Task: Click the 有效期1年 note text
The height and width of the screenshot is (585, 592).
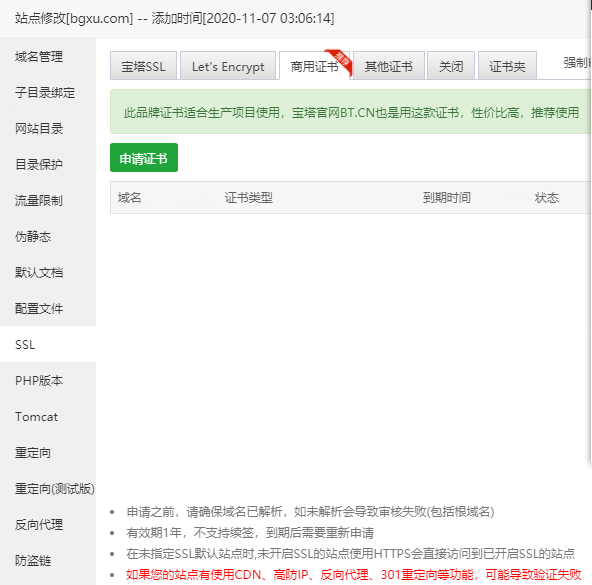Action: pyautogui.click(x=250, y=533)
